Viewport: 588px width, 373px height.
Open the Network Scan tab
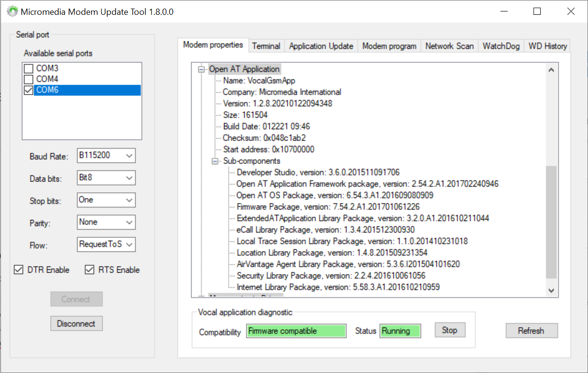(x=449, y=46)
